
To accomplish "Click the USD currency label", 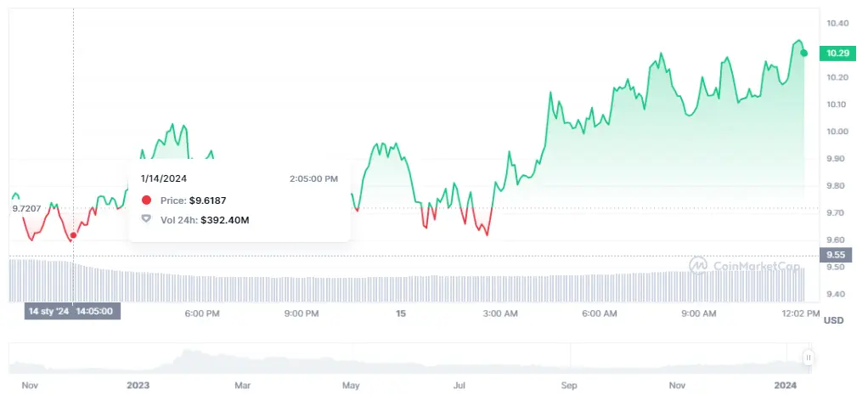I will pos(834,320).
